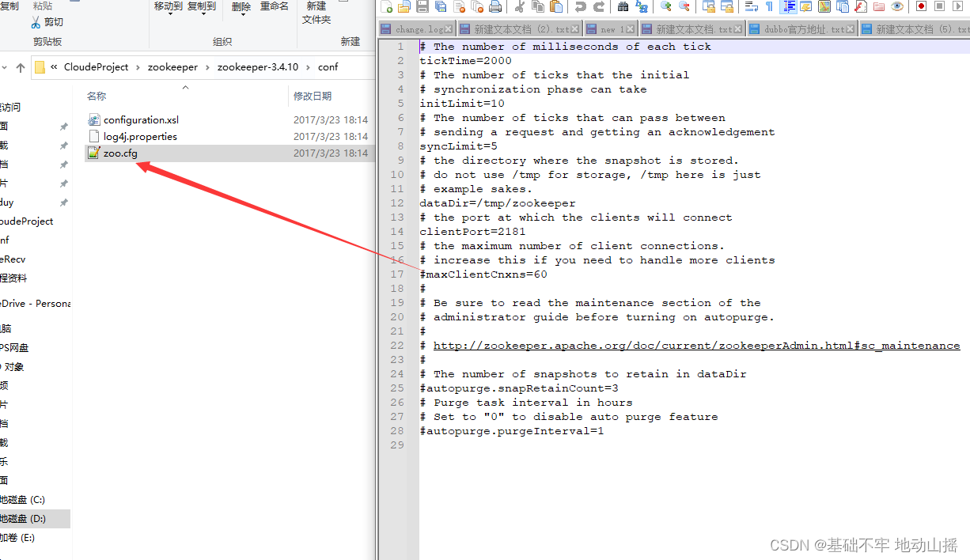970x560 pixels.
Task: Open Find with the binoculars icon
Action: coord(623,6)
